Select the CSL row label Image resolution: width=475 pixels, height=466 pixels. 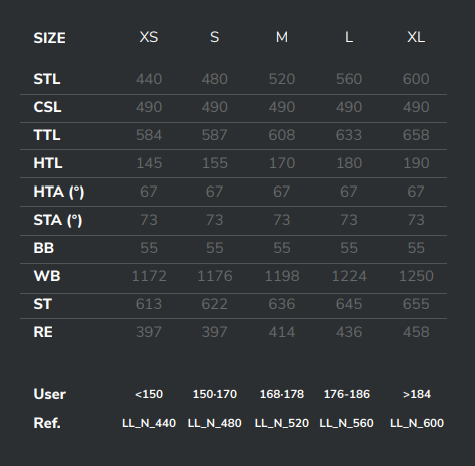coord(47,107)
